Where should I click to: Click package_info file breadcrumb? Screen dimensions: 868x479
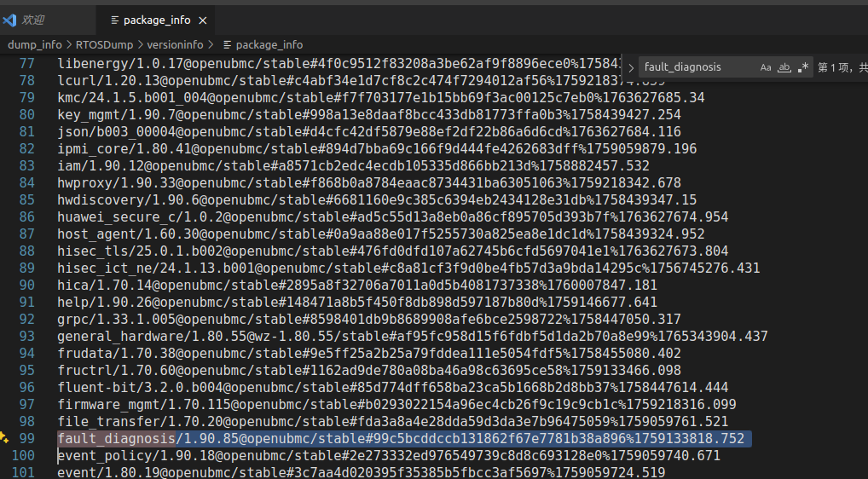tap(269, 45)
